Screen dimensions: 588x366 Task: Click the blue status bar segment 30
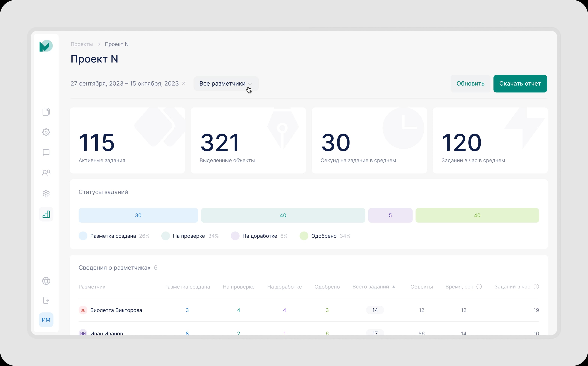[x=138, y=215]
